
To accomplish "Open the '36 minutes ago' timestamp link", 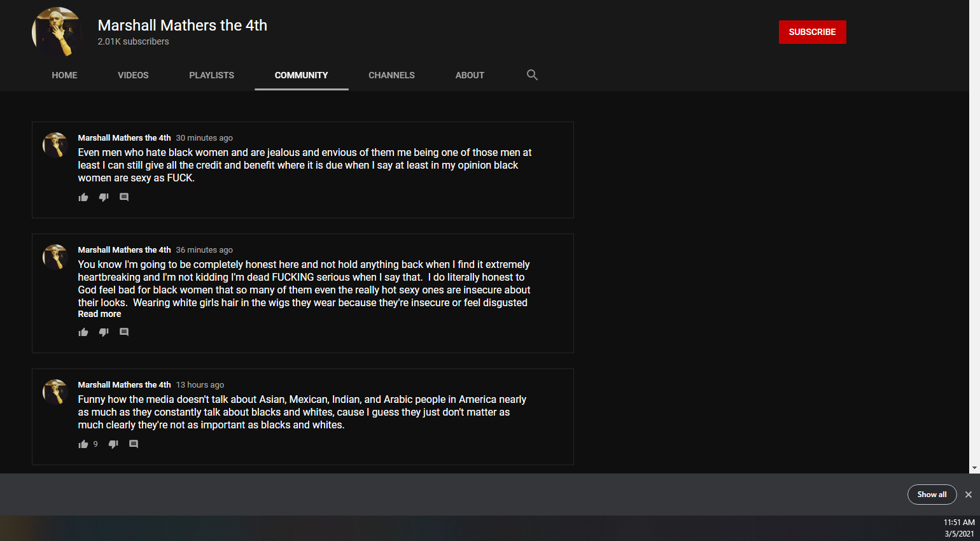I will click(x=204, y=250).
